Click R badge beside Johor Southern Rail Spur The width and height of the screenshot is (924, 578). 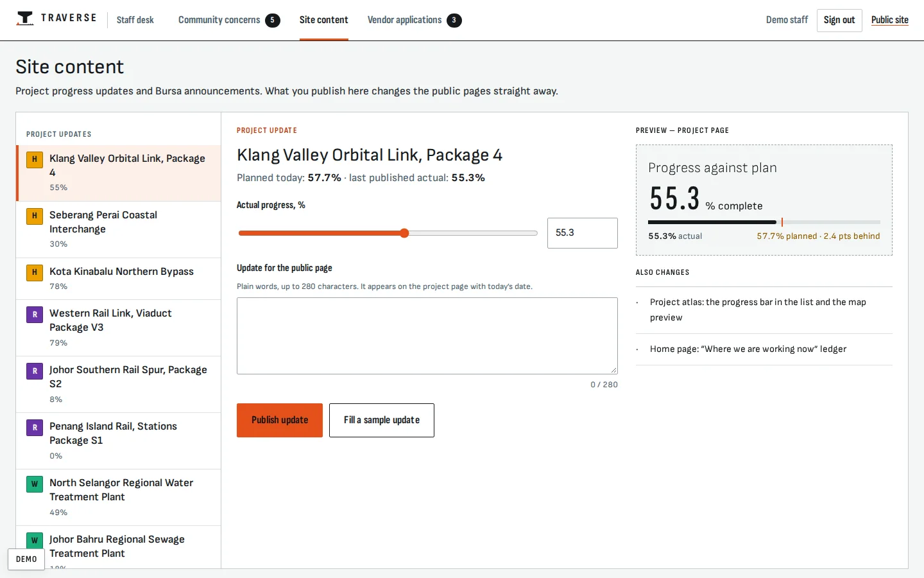point(35,371)
